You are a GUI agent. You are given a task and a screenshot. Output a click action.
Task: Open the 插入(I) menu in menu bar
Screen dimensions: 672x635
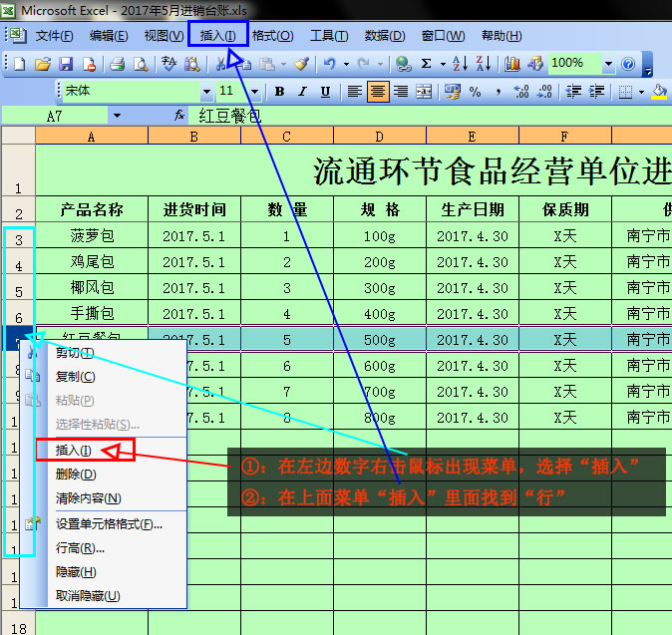pyautogui.click(x=217, y=36)
